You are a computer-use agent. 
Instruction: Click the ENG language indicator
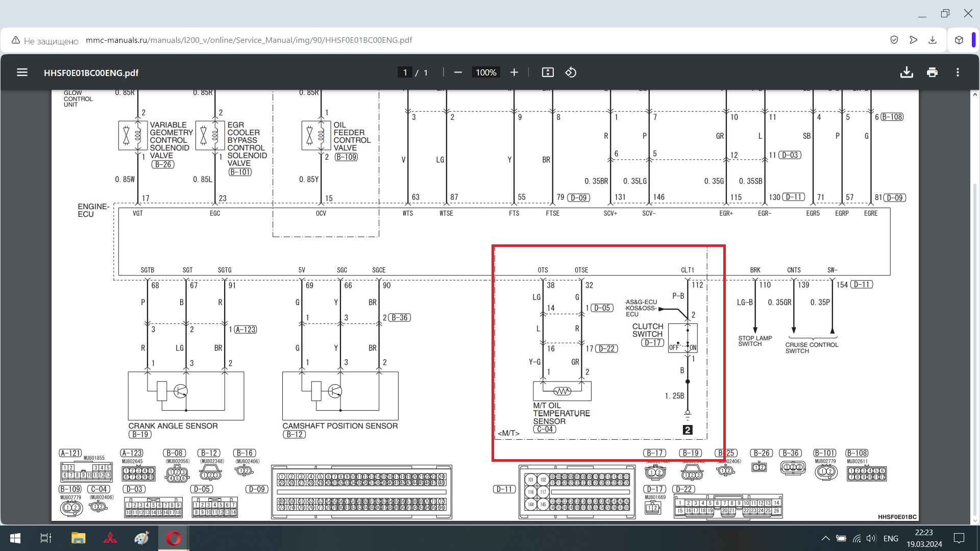click(891, 538)
